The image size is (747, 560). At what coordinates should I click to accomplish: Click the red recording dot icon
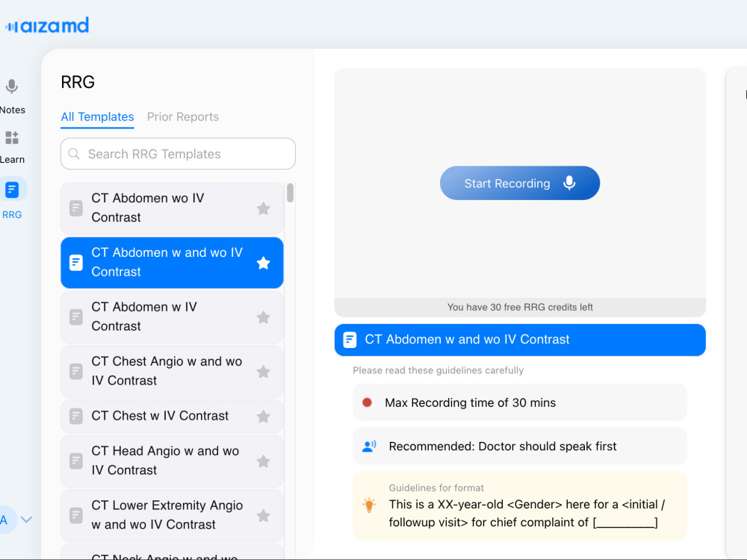(x=367, y=403)
